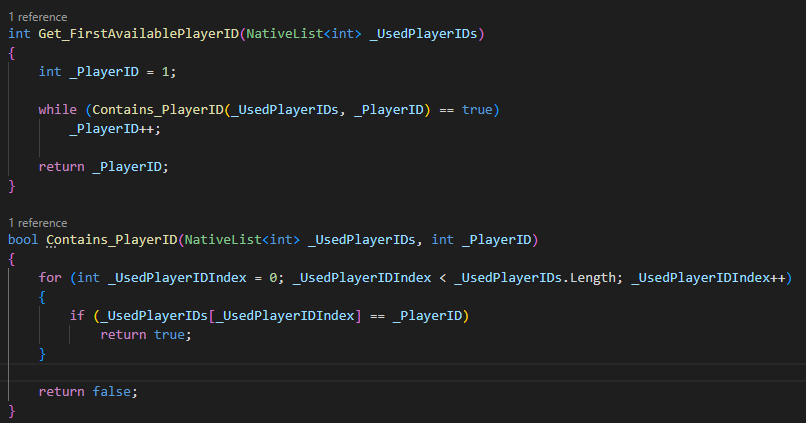The width and height of the screenshot is (806, 423).
Task: Select NativeList<int> in Contains_PlayerID declaration
Action: pos(242,240)
